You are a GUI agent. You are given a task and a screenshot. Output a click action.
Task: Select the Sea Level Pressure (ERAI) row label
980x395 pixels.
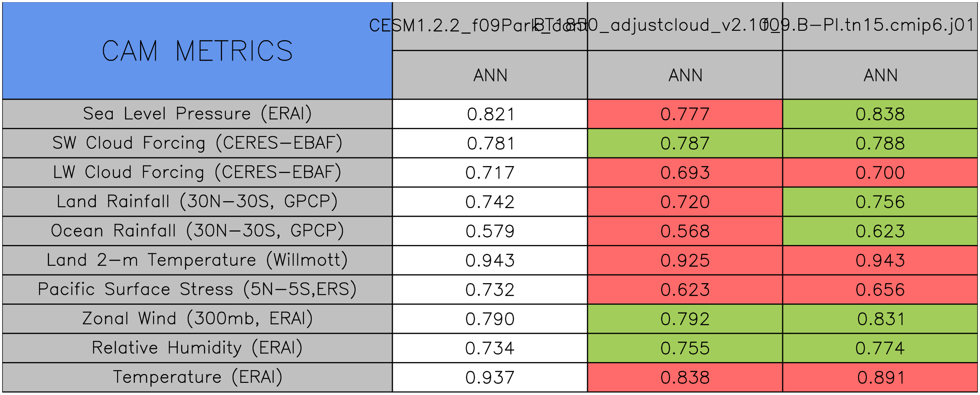197,114
